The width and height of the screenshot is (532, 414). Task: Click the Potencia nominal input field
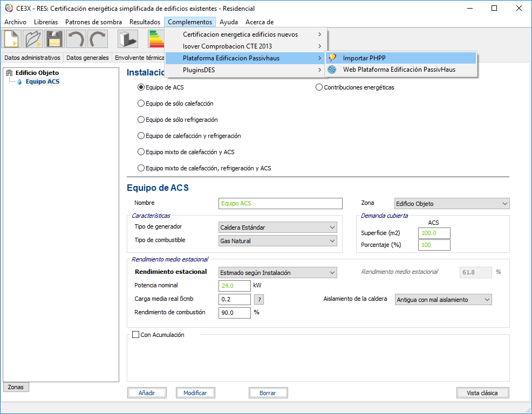point(235,286)
